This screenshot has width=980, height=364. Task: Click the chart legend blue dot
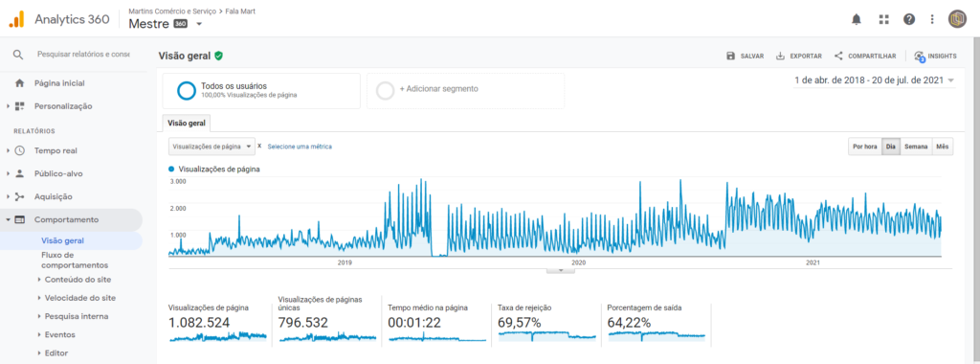point(172,169)
